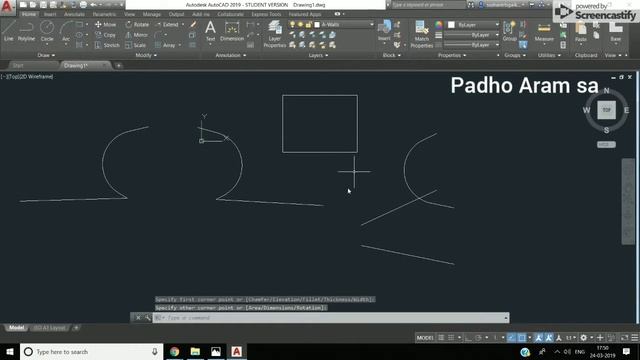Toggle object snap in status bar

[522, 338]
